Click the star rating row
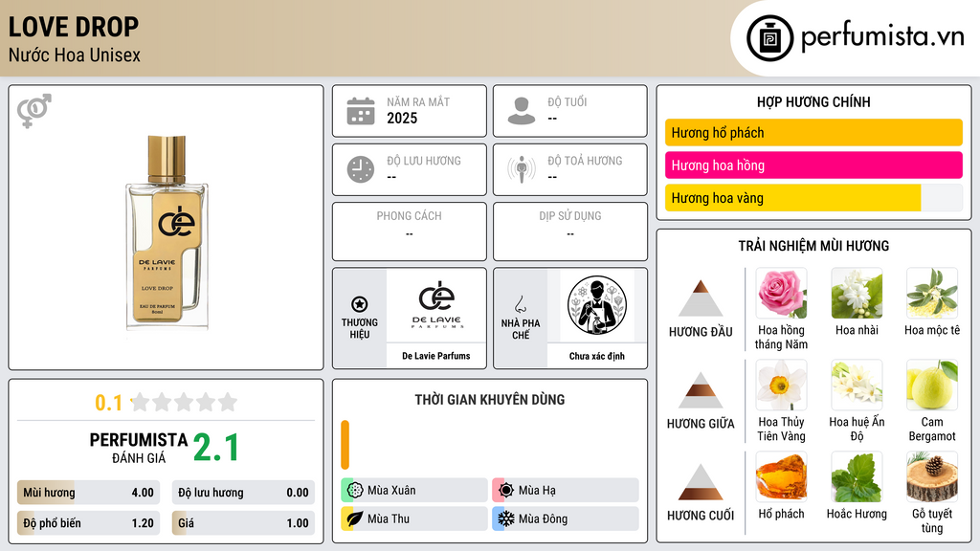980x551 pixels. pos(184,403)
